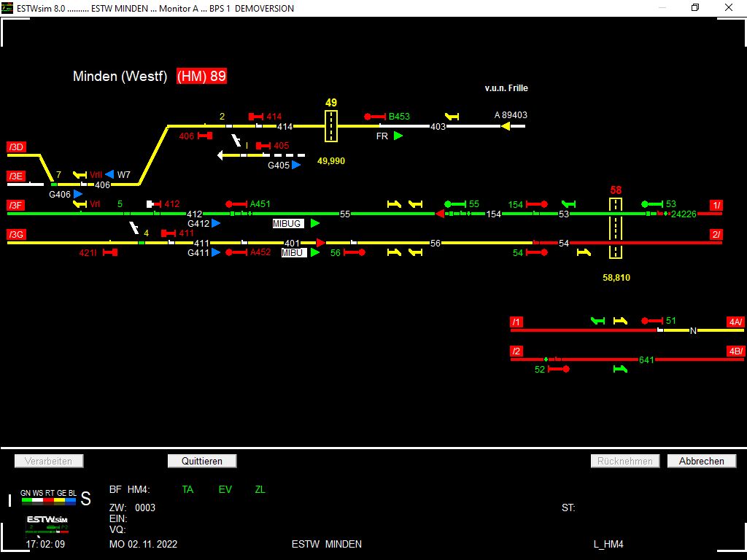Image resolution: width=747 pixels, height=560 pixels.
Task: Click level crossing symbol 49
Action: point(331,125)
